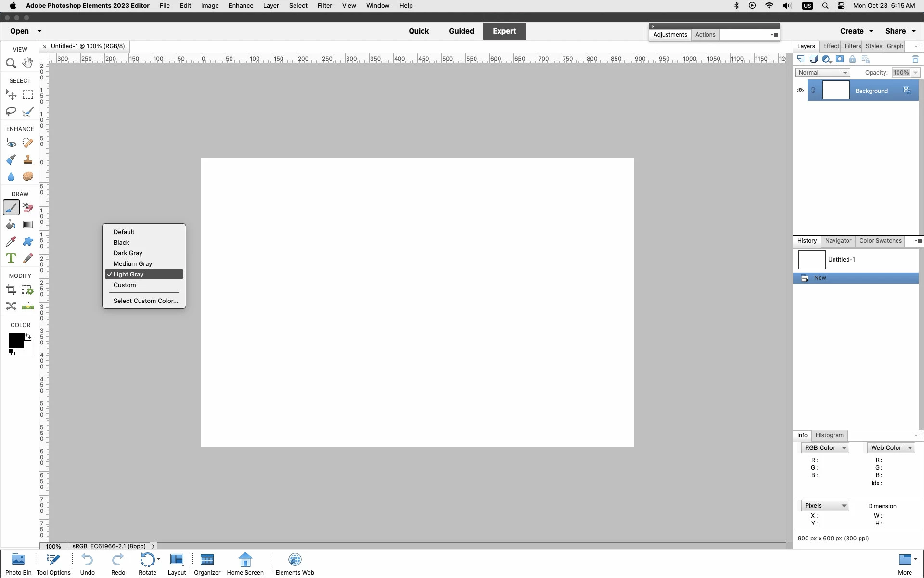Open the Normal blend mode dropdown
This screenshot has height=578, width=924.
tap(822, 73)
